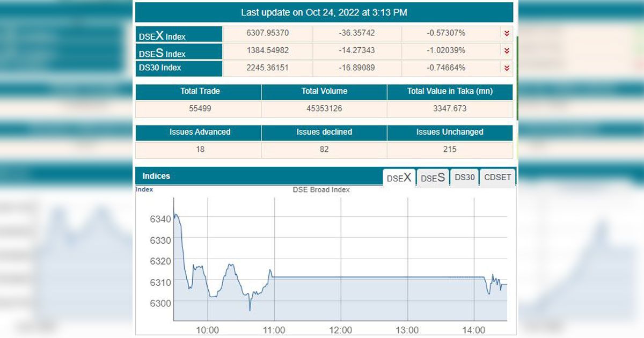644x338 pixels.
Task: Click Total Value in Taka (mn) header
Action: coord(450,91)
